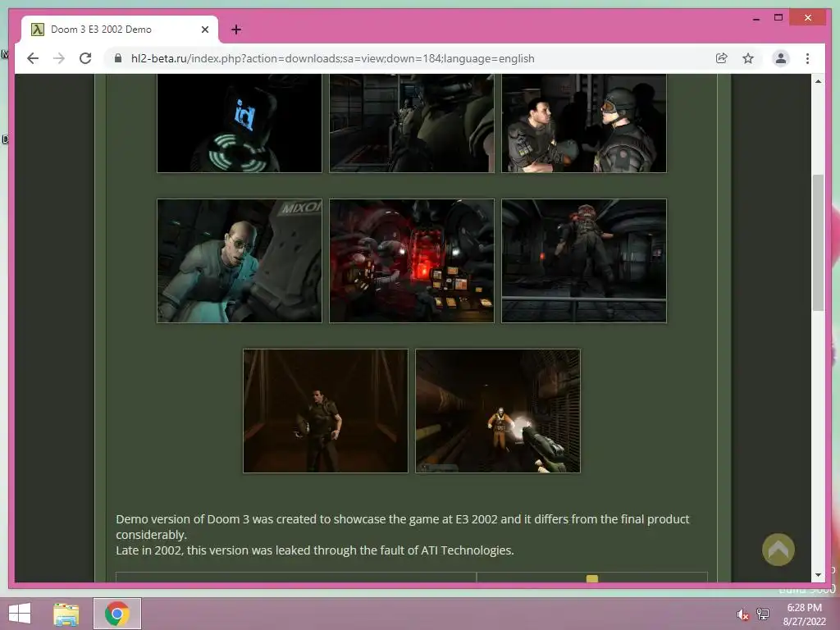Open the marine holding helmet screenshot
Viewport: 840px width, 630px height.
pos(326,411)
